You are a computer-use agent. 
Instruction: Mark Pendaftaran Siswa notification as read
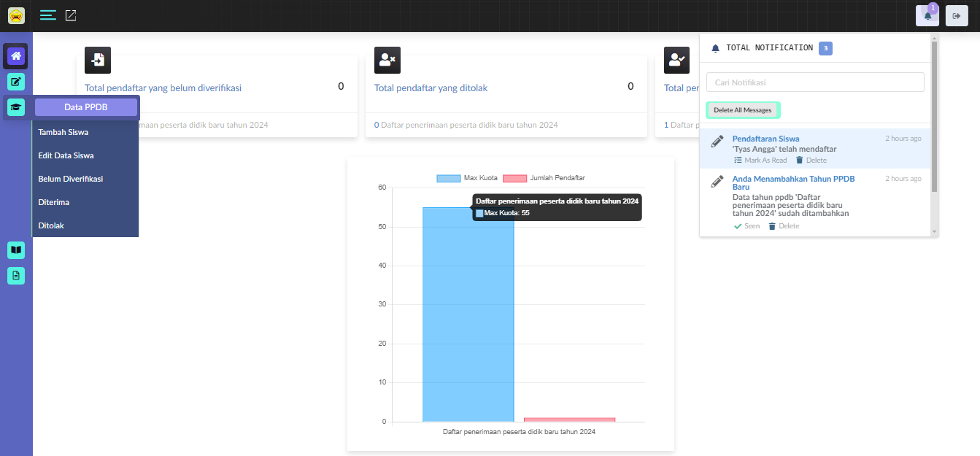[x=760, y=160]
